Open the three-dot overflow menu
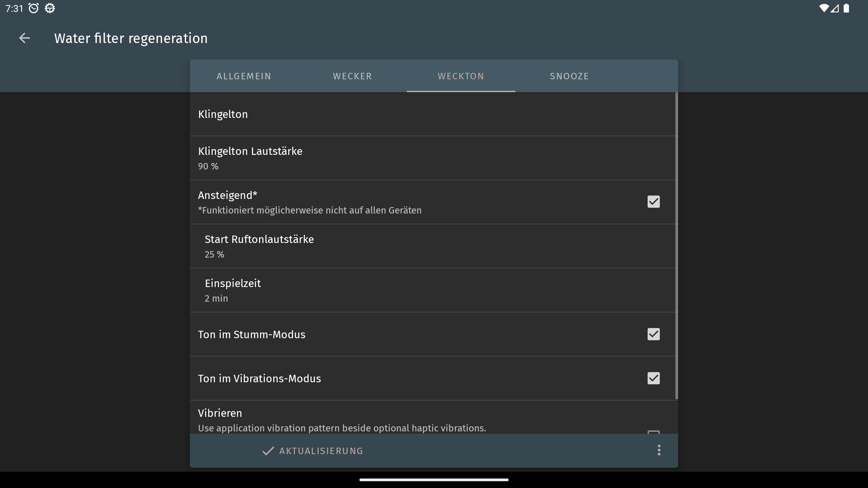The width and height of the screenshot is (868, 488). pyautogui.click(x=659, y=450)
